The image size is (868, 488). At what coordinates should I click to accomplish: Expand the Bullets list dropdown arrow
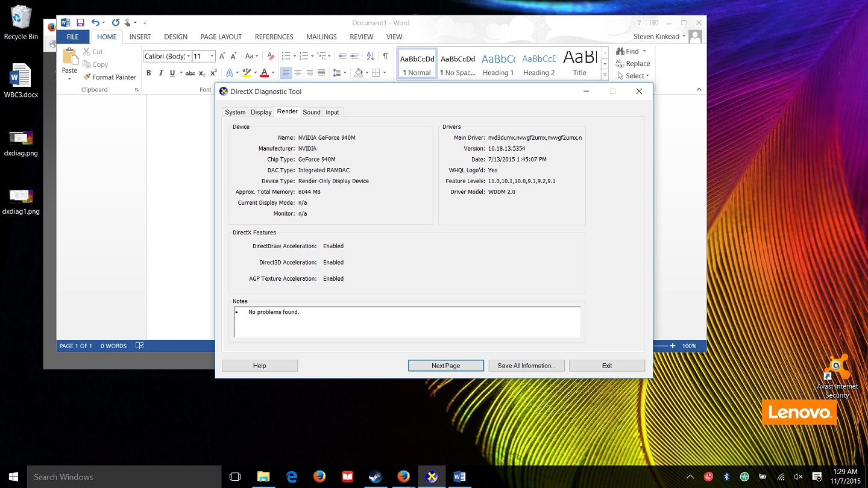tap(294, 56)
